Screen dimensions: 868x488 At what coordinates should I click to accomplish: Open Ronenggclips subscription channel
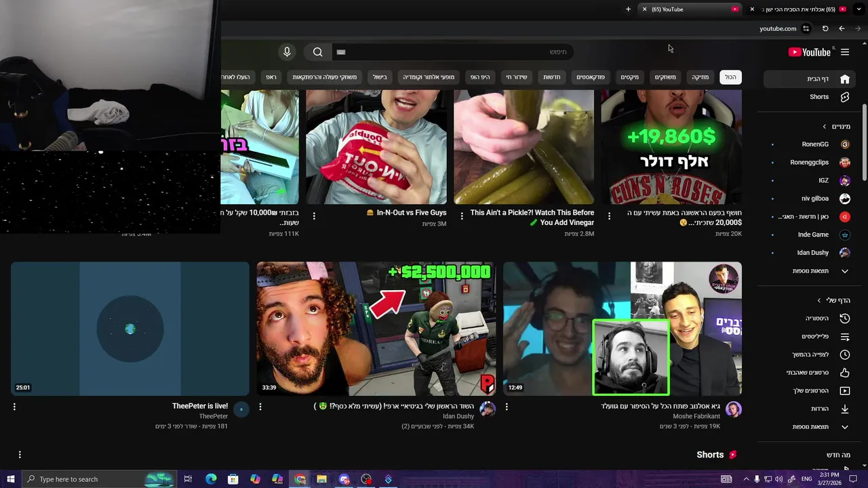[x=811, y=163]
